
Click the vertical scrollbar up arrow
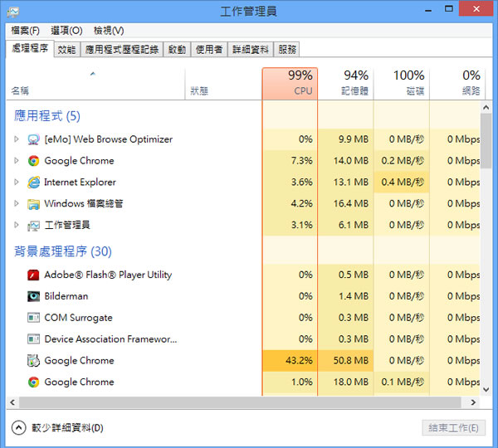486,107
